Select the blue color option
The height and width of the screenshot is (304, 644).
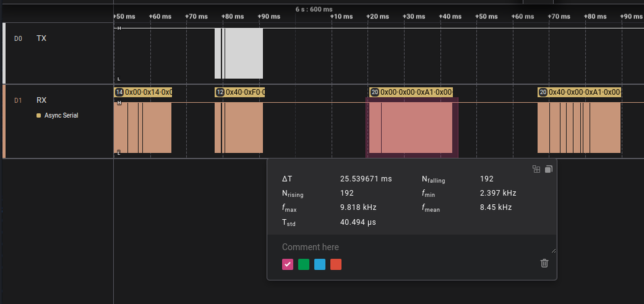coord(320,264)
